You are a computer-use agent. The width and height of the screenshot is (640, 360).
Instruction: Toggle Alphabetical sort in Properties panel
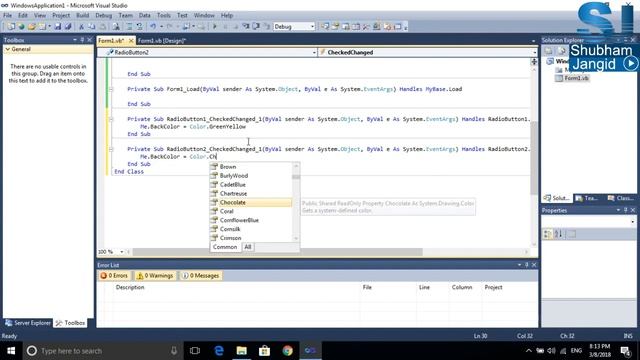pos(558,234)
